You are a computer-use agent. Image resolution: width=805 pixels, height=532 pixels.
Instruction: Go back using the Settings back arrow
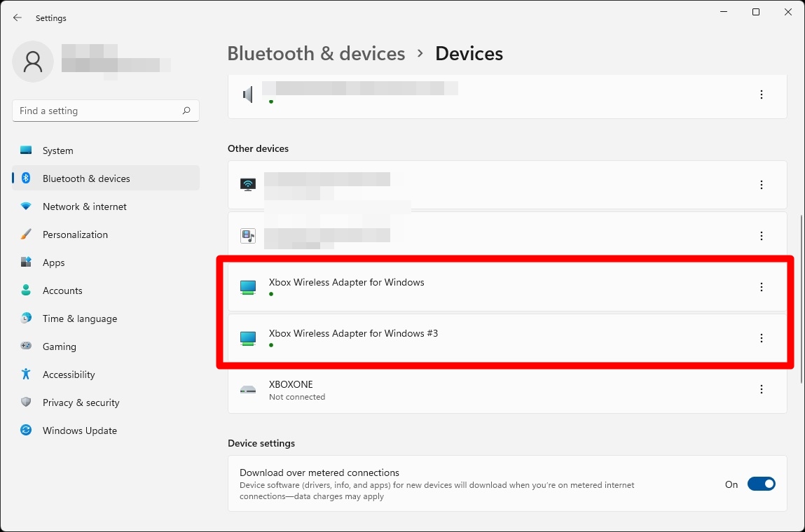pos(18,17)
